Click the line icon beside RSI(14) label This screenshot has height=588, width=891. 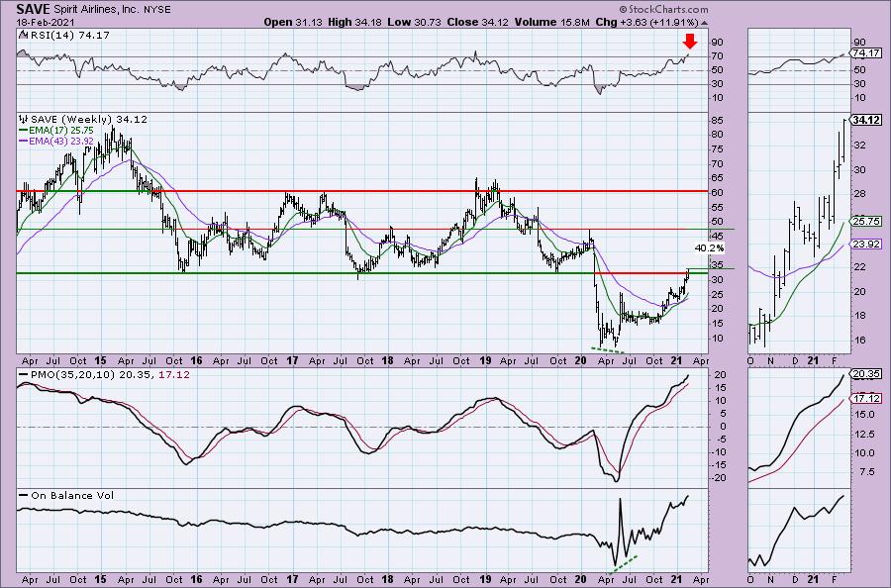(x=23, y=36)
